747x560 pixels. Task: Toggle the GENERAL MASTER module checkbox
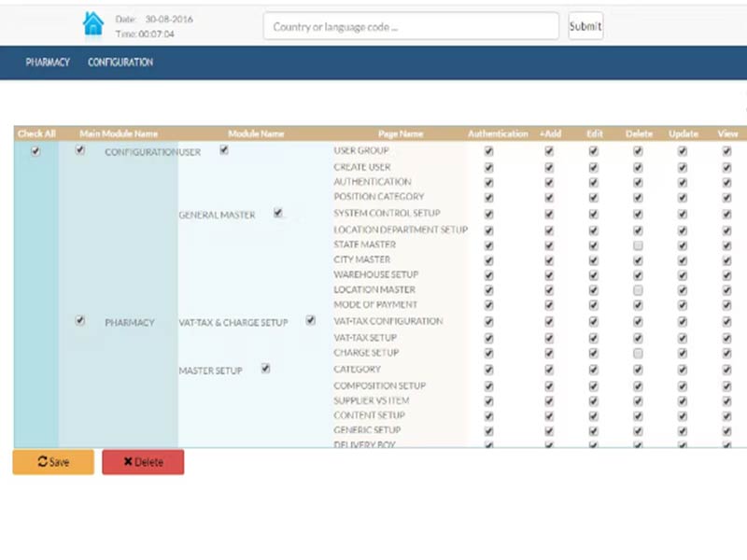pyautogui.click(x=278, y=213)
